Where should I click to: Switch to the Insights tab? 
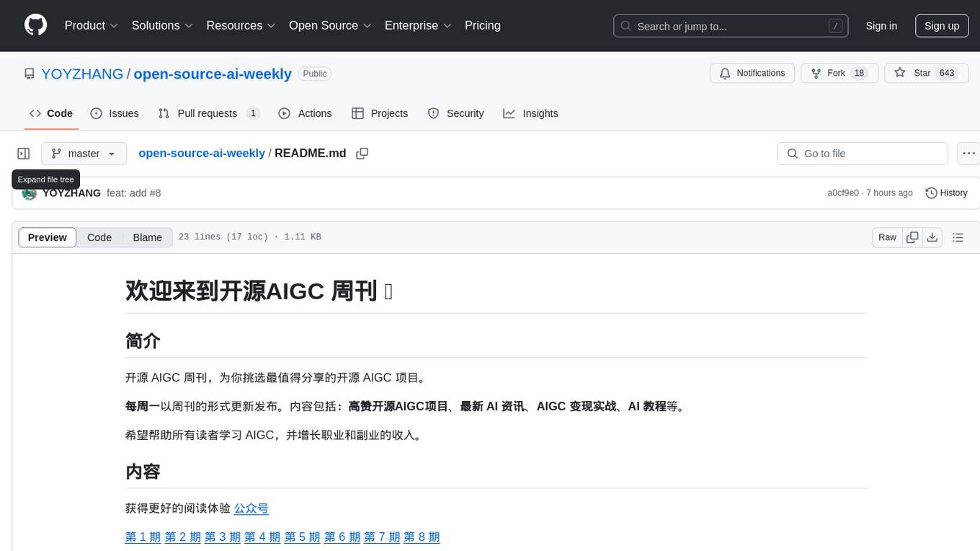pos(530,113)
